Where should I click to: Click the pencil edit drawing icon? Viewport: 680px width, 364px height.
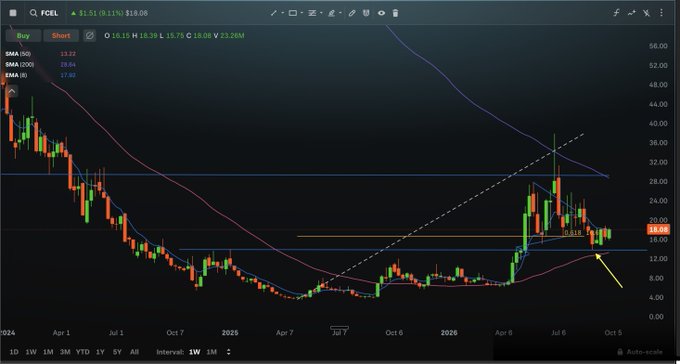(x=352, y=13)
